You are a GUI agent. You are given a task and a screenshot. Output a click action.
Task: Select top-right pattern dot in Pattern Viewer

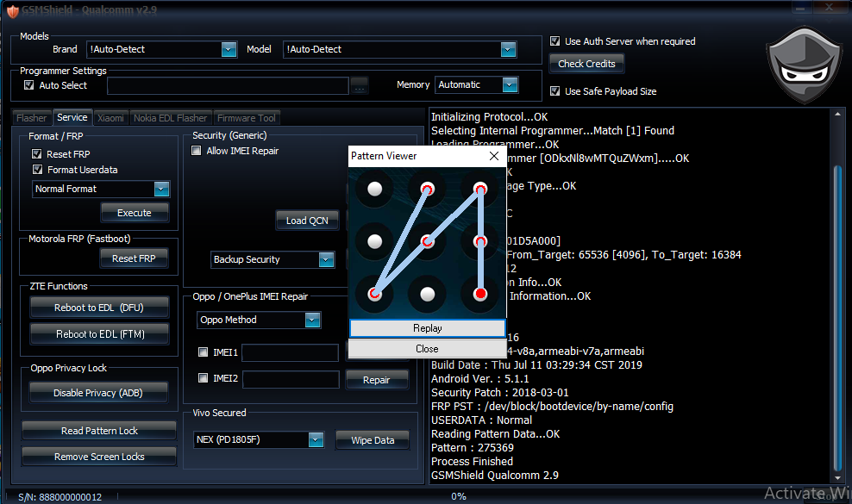[x=479, y=189]
